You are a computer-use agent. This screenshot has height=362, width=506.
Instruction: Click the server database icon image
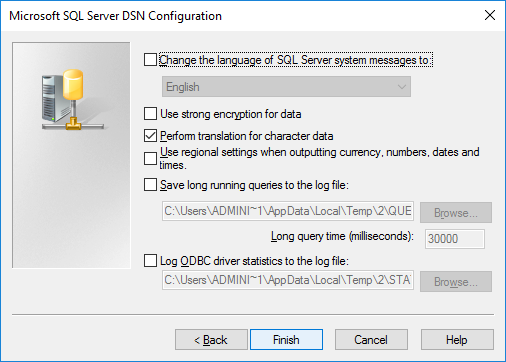pos(71,99)
